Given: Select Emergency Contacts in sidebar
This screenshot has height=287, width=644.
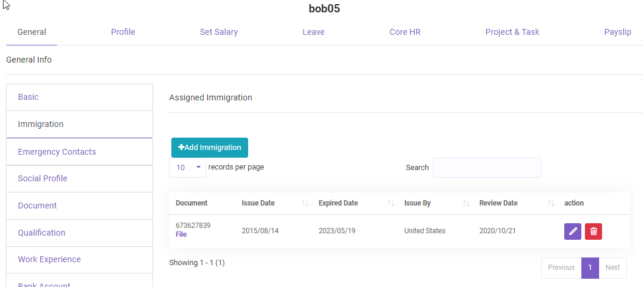Looking at the screenshot, I should click(57, 152).
